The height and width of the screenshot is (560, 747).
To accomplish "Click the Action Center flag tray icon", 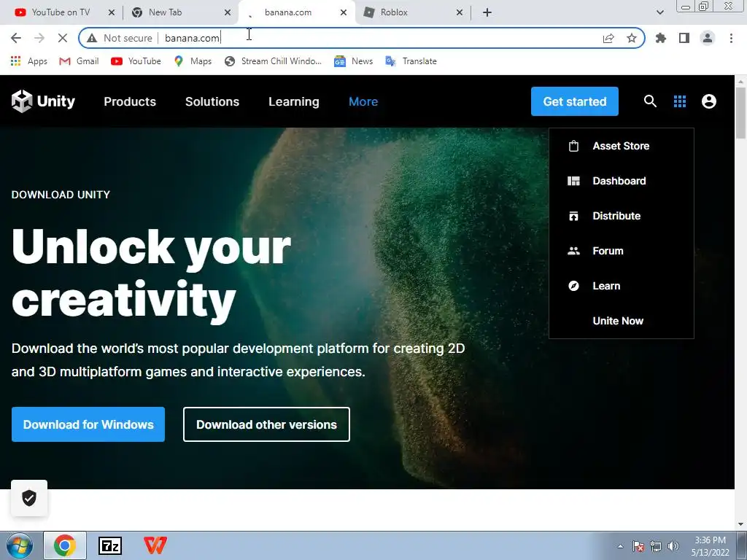I will tap(638, 546).
